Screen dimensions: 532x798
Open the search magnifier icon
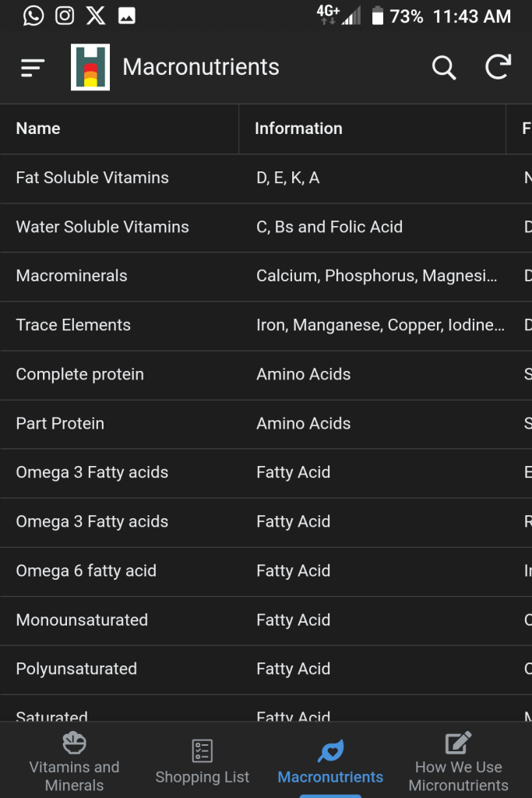pos(444,68)
